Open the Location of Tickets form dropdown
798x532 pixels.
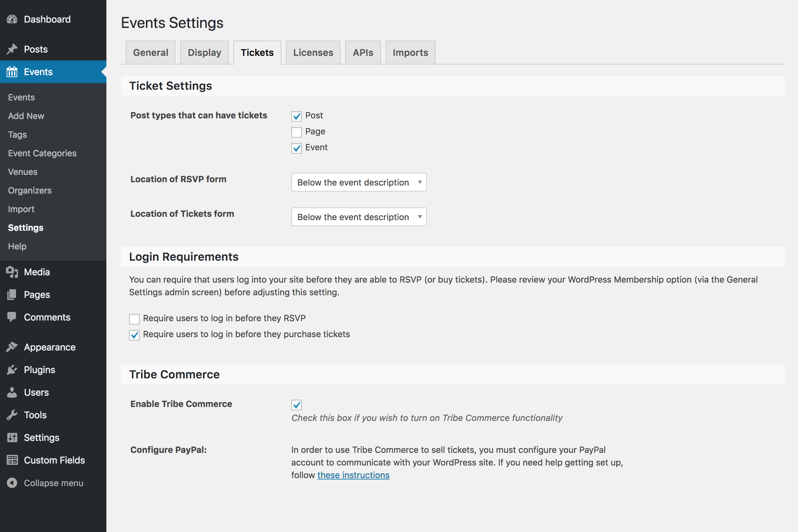(359, 217)
